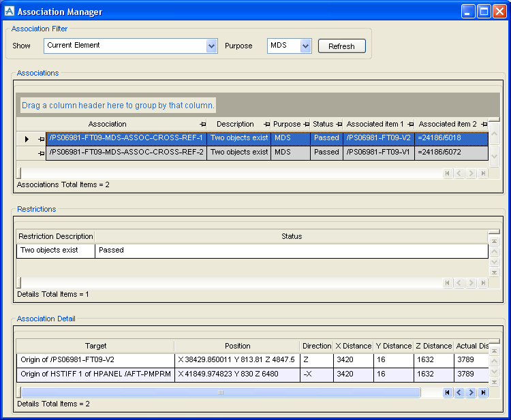Click pin icon on Associated item 1 header

click(x=410, y=125)
